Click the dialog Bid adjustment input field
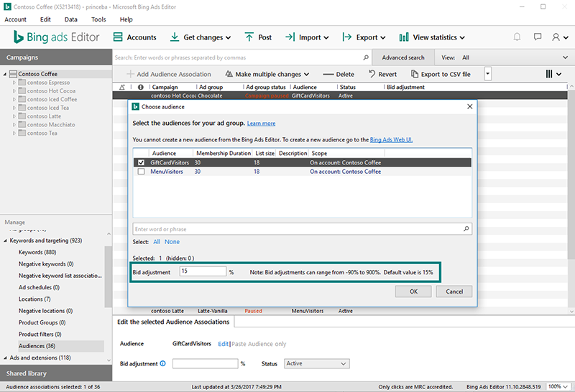The height and width of the screenshot is (392, 575). pyautogui.click(x=203, y=272)
